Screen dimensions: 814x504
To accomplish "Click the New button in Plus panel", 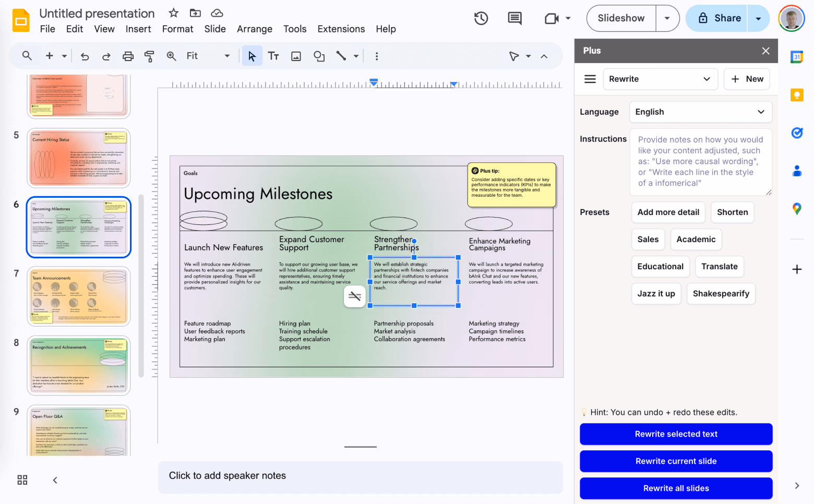I will pyautogui.click(x=747, y=79).
